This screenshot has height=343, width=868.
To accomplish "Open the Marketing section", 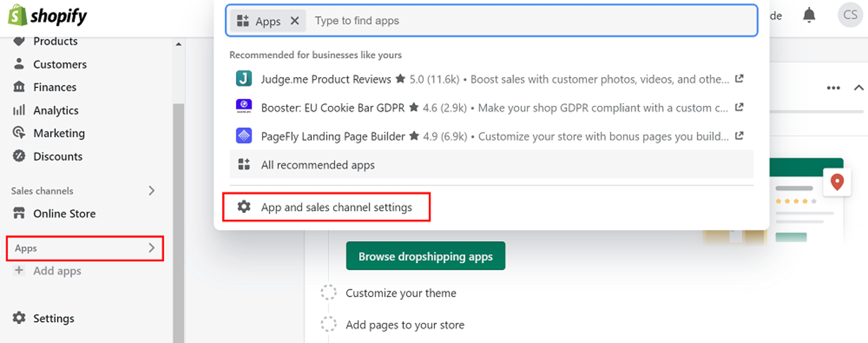I will (59, 133).
